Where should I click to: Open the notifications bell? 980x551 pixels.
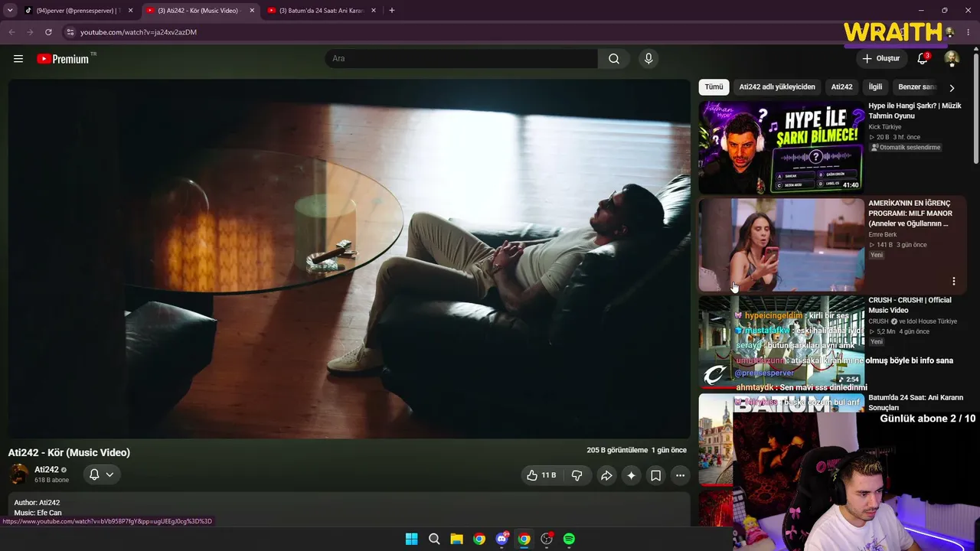[923, 59]
